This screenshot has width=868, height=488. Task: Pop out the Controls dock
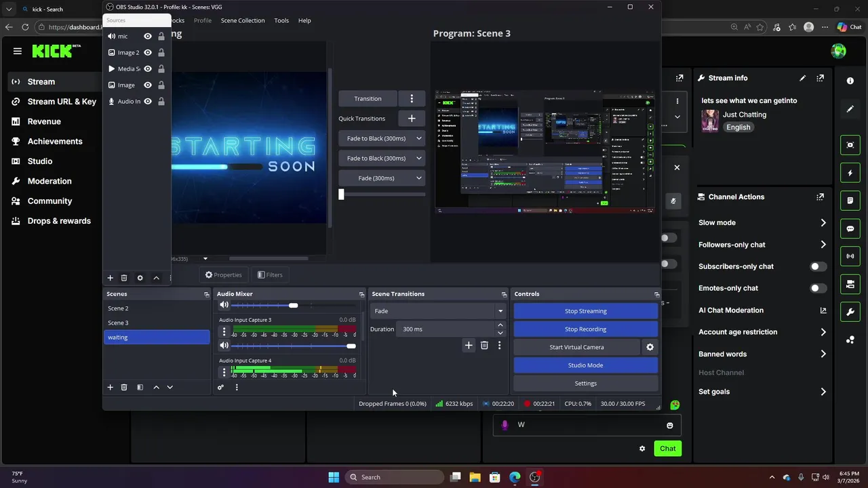(x=656, y=294)
